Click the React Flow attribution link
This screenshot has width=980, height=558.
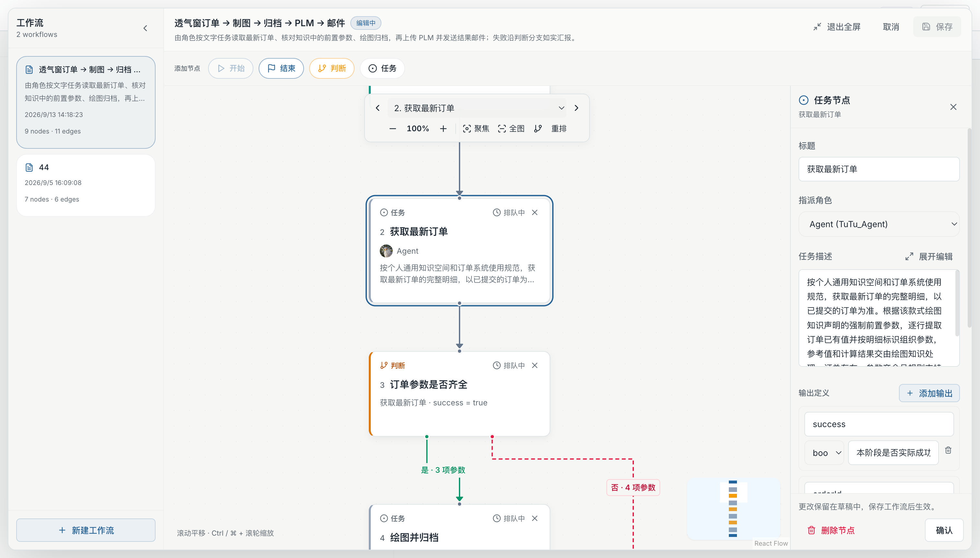click(771, 543)
